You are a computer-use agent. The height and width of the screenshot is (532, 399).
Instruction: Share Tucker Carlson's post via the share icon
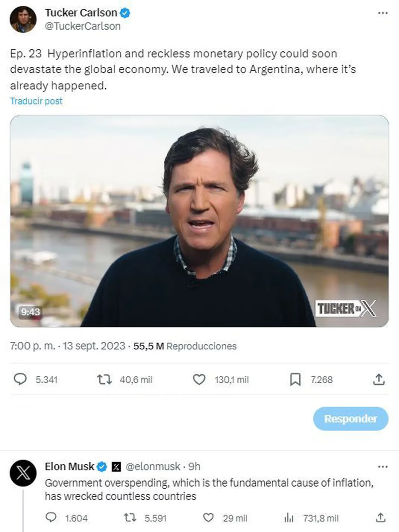(378, 379)
